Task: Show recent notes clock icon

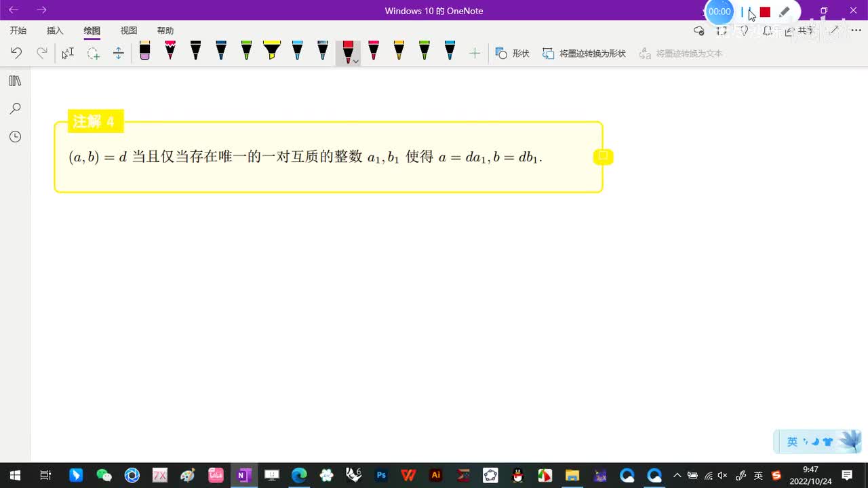Action: (x=15, y=137)
